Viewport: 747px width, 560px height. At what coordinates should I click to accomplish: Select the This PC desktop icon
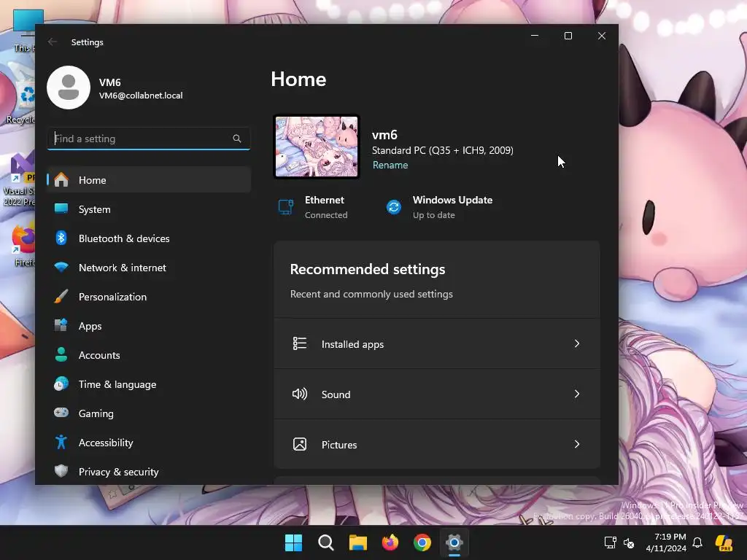(24, 31)
